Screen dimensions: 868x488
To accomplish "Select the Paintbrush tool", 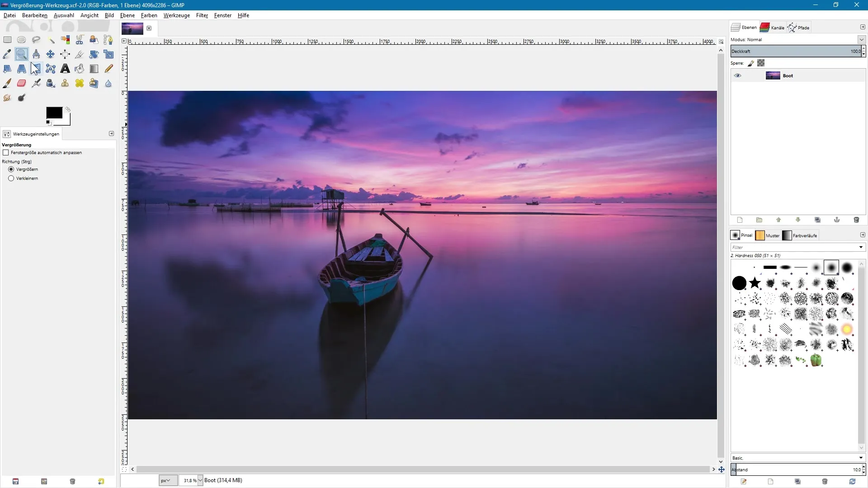I will coord(7,83).
